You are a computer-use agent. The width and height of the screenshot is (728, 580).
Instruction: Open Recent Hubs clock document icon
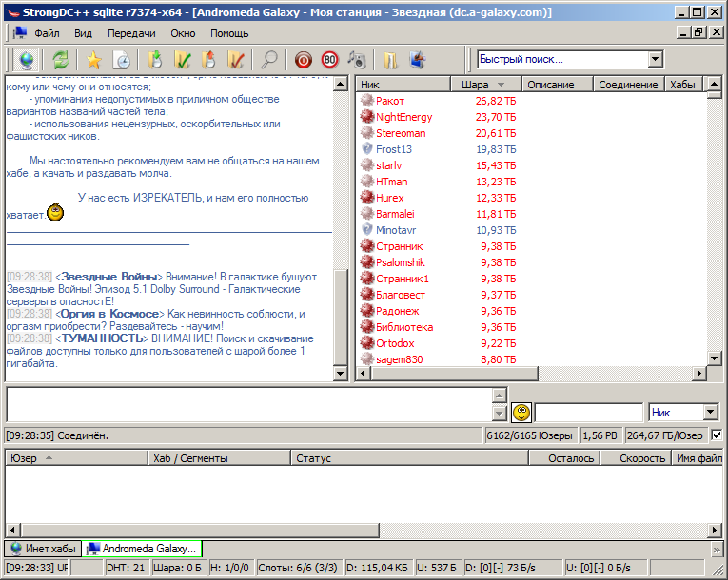pyautogui.click(x=122, y=60)
